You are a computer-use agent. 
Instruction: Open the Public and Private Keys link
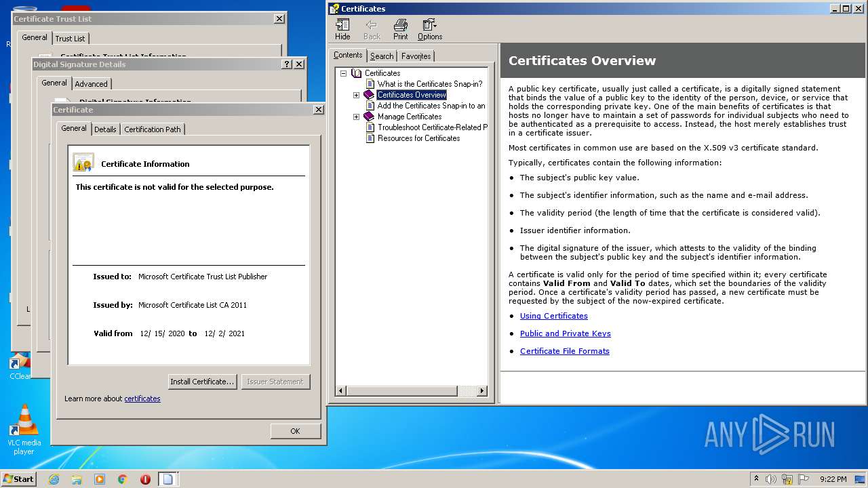pyautogui.click(x=566, y=333)
